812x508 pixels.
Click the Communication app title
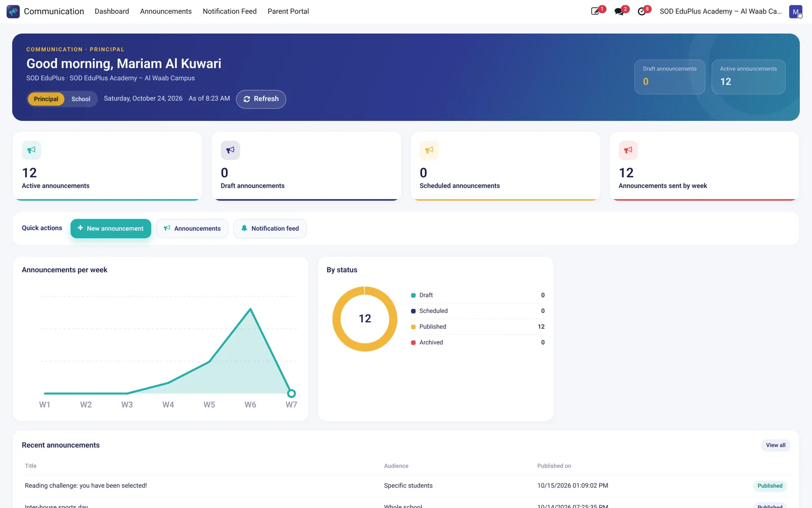[x=54, y=11]
